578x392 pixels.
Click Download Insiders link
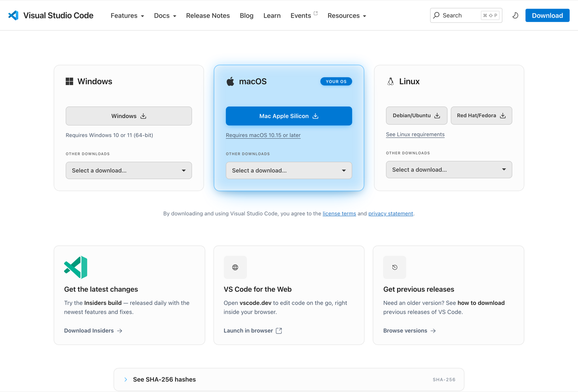(93, 330)
